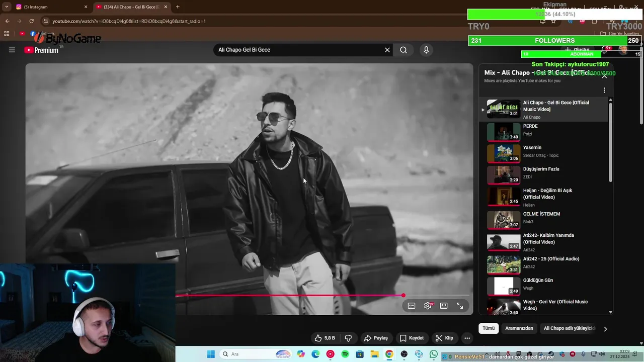
Task: Select currently playing Ali Chapo - Gel Bi Gece
Action: click(x=543, y=109)
